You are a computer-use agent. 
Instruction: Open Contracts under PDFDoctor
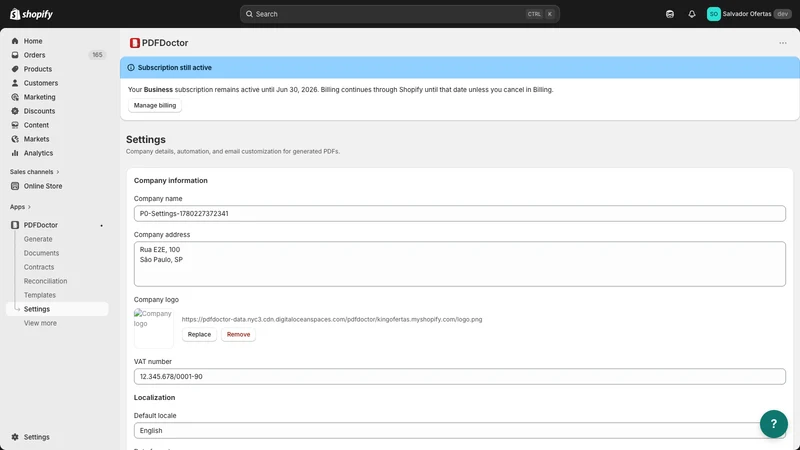click(38, 267)
